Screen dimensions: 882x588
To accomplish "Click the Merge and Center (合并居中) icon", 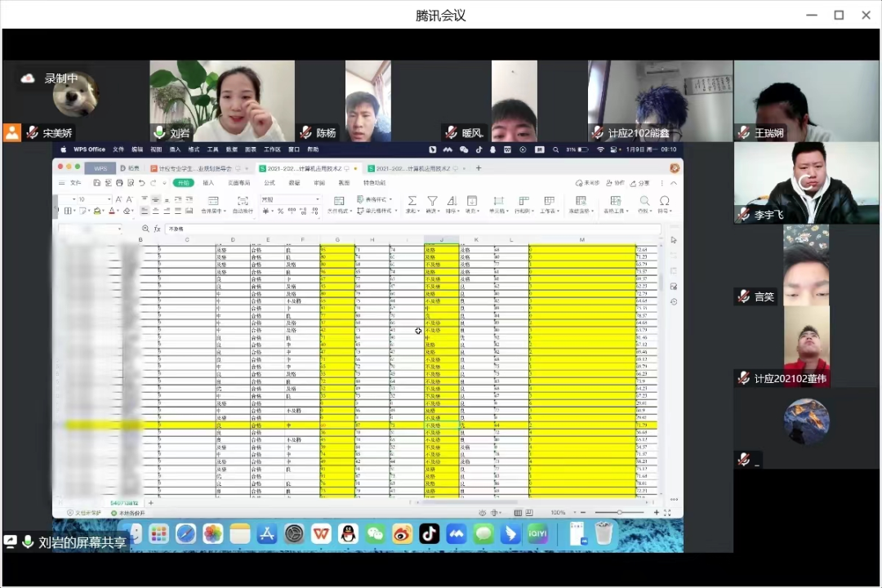I will tap(213, 201).
